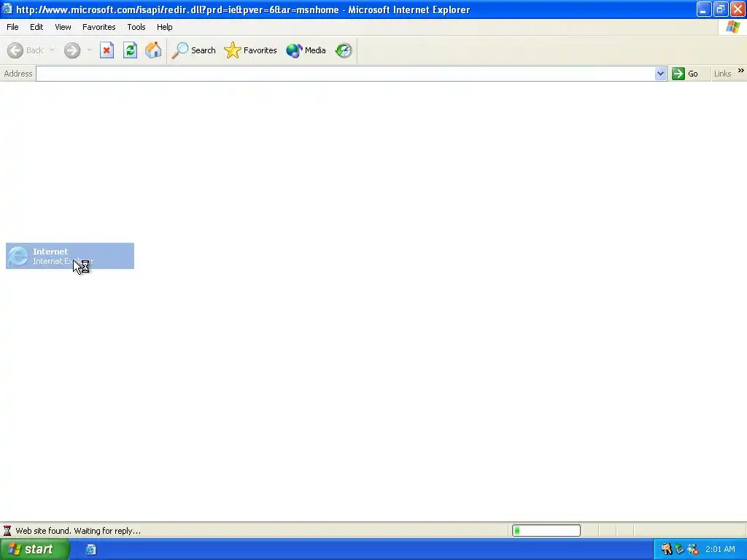Click the first system tray icon
Viewport: 747px width, 560px height.
(667, 549)
